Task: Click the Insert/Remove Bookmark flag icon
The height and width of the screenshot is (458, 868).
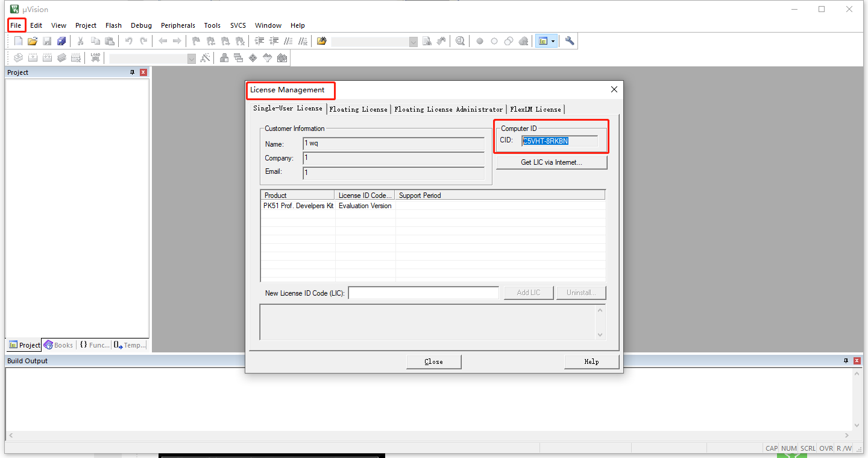Action: pos(196,41)
